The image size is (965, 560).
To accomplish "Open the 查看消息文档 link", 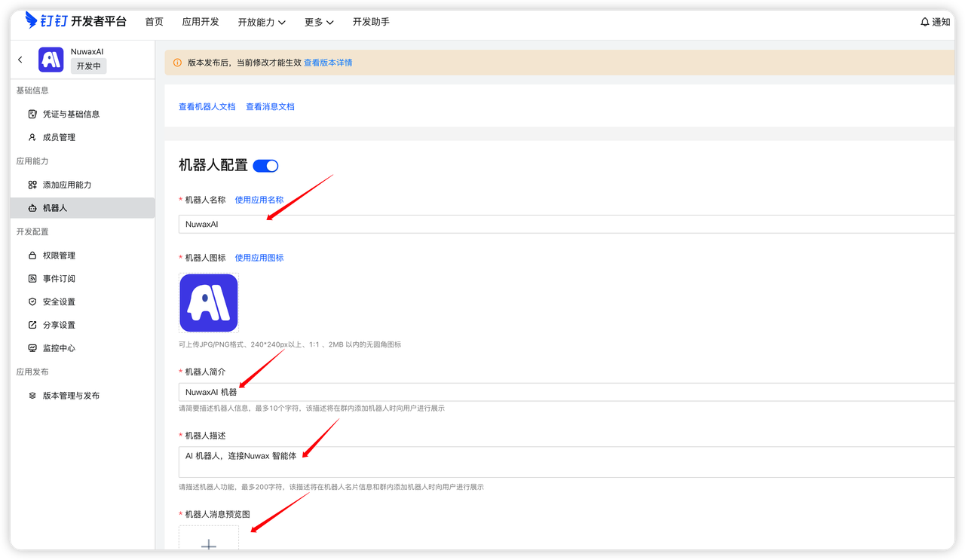I will 270,107.
